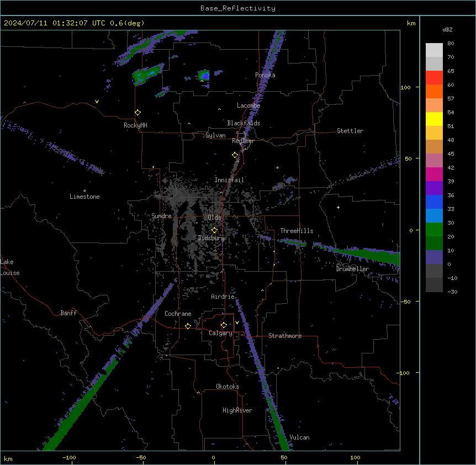Image resolution: width=476 pixels, height=465 pixels.
Task: Pick the bright green 30 dBZ legend swatch
Action: click(434, 230)
